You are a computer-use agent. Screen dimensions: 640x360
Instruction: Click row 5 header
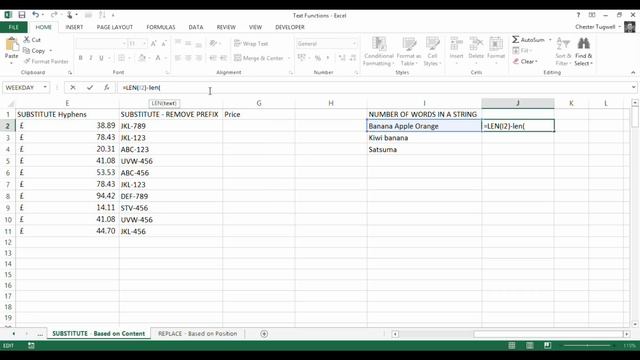point(8,161)
